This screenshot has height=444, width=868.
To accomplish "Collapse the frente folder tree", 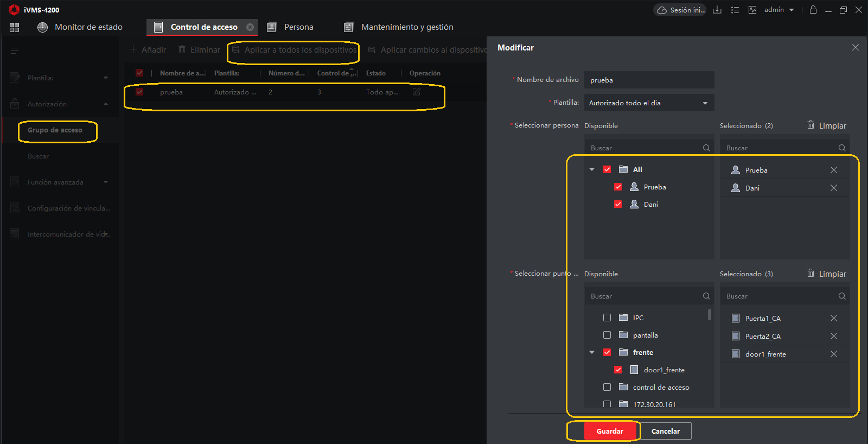I will [592, 352].
